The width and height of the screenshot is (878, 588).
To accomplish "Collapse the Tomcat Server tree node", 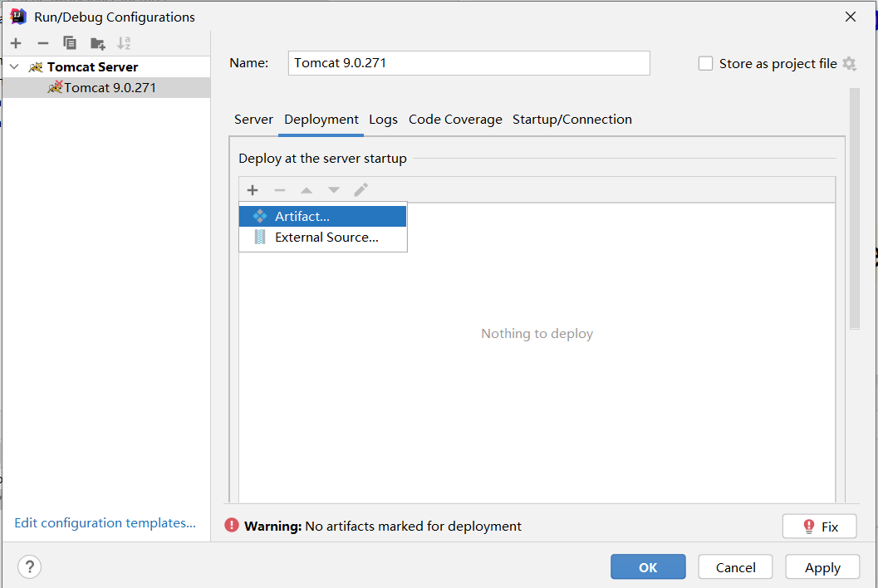I will pos(15,67).
